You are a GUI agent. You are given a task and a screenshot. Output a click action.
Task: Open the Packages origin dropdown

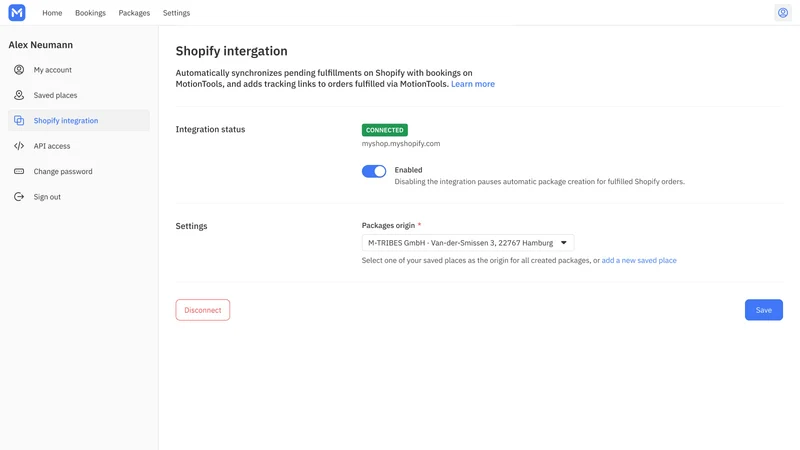[x=468, y=243]
